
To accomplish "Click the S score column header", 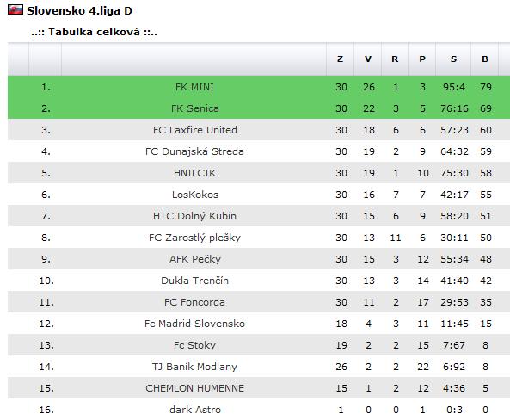I will 453,59.
